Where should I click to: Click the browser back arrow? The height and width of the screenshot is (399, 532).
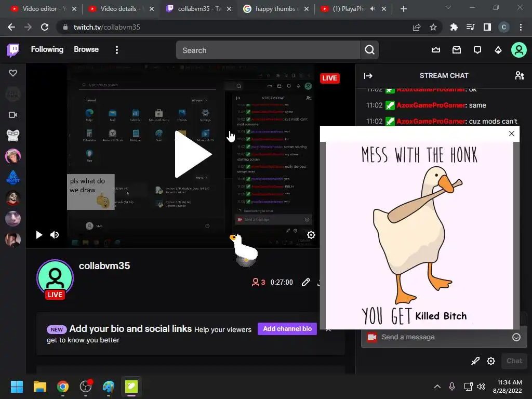(11, 27)
